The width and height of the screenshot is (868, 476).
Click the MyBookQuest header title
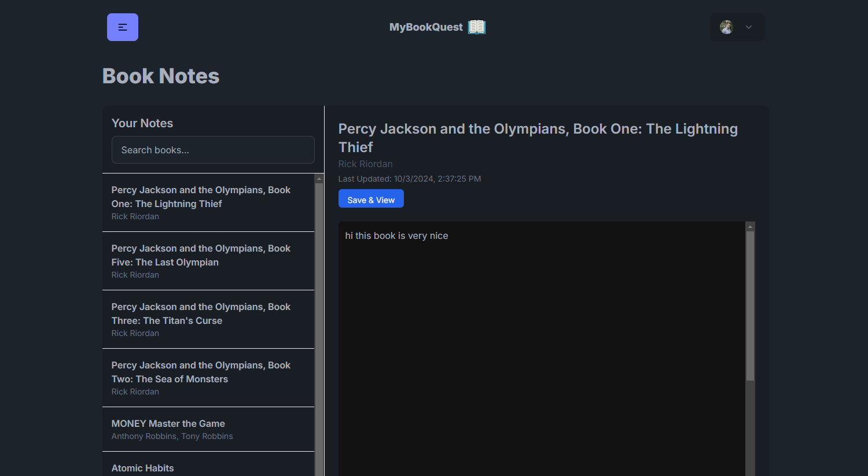426,27
